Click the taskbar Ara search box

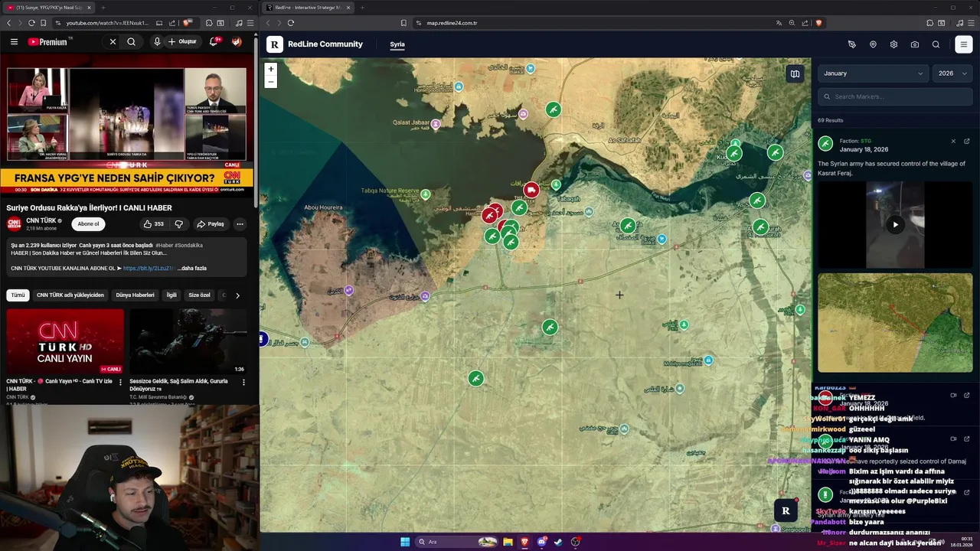coord(457,542)
